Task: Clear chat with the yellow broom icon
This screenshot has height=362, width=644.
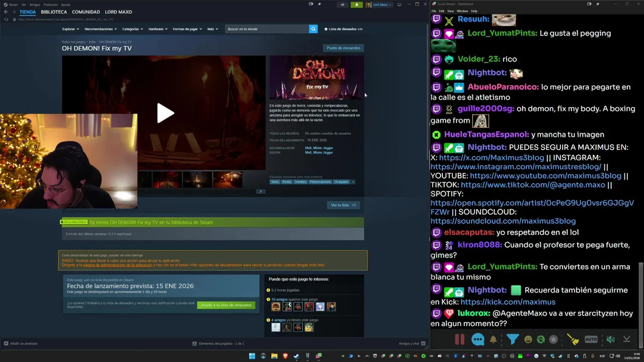Action: [573, 339]
